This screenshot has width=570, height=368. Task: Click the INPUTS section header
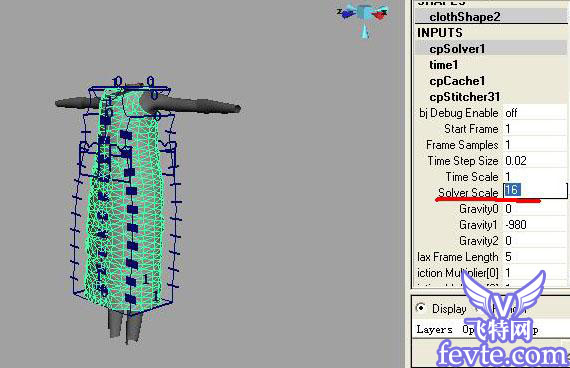tap(439, 33)
